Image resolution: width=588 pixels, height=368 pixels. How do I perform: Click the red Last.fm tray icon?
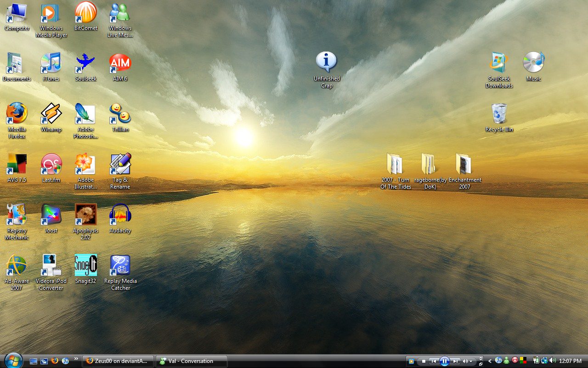(515, 360)
